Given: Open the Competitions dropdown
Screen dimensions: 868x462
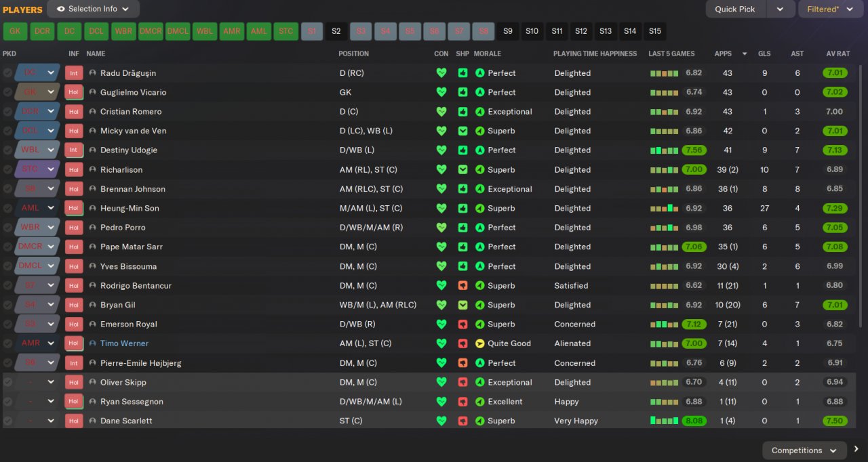Looking at the screenshot, I should click(804, 450).
